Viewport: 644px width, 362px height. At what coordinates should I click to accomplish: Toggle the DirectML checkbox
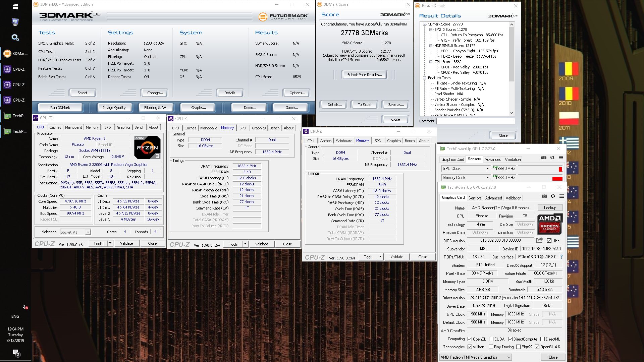(543, 339)
